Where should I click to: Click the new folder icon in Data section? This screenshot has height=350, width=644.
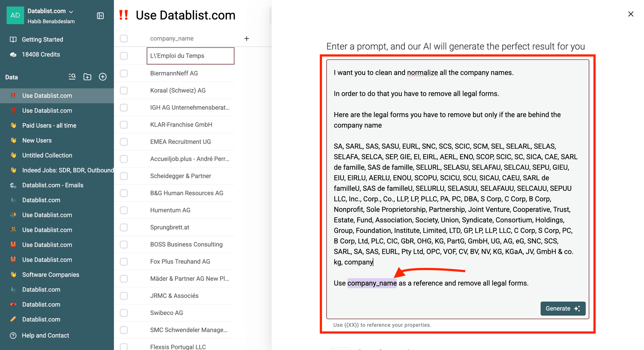click(87, 77)
